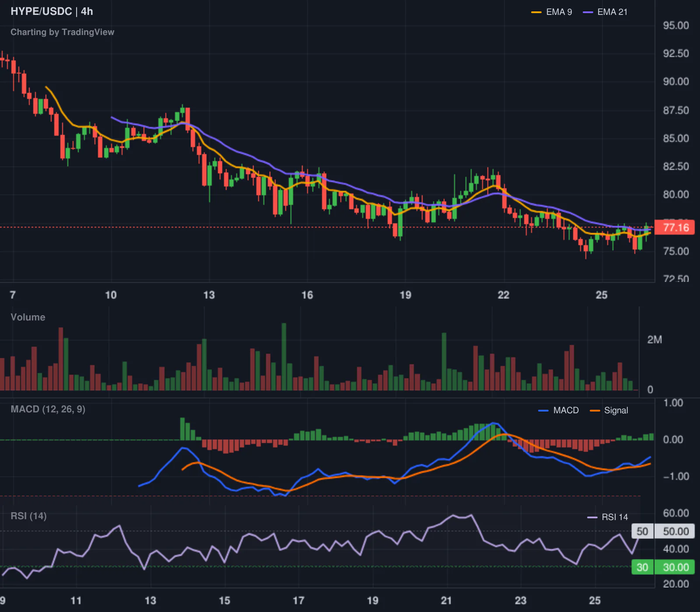Click the 16 date label on price axis
This screenshot has height=612, width=700.
click(x=307, y=295)
